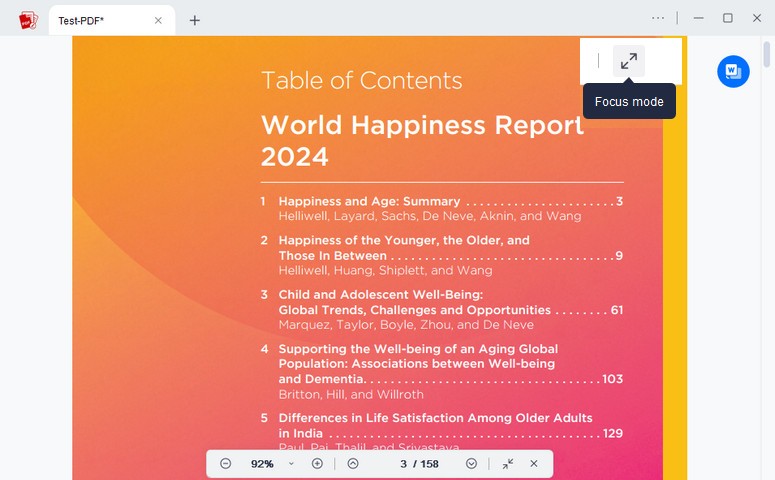Image resolution: width=775 pixels, height=480 pixels.
Task: Open a new tab with plus icon
Action: [195, 20]
